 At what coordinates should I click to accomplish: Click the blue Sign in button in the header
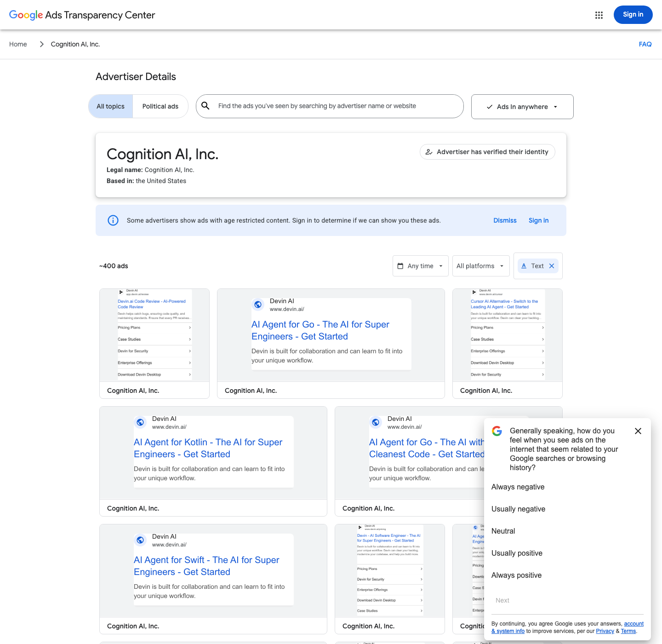pyautogui.click(x=633, y=15)
